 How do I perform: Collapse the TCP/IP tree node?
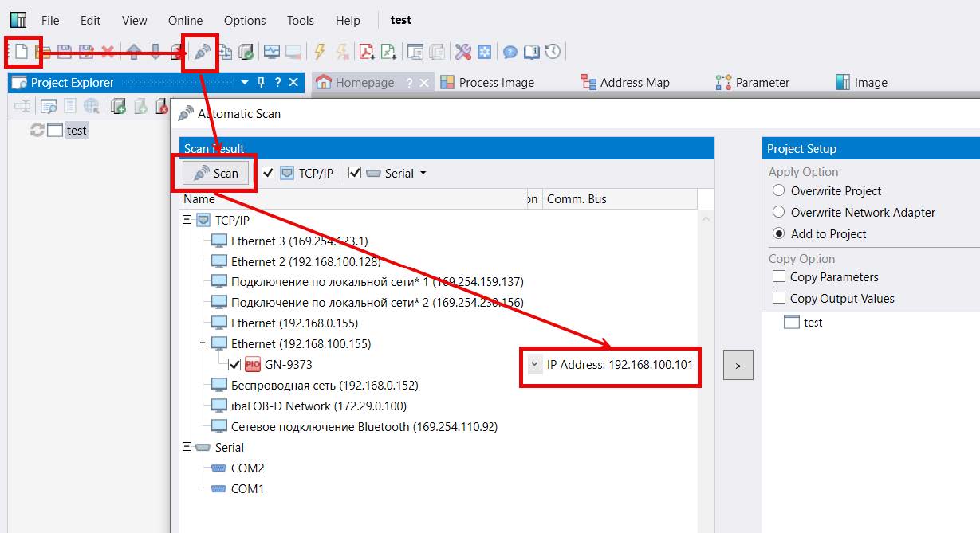pos(187,220)
